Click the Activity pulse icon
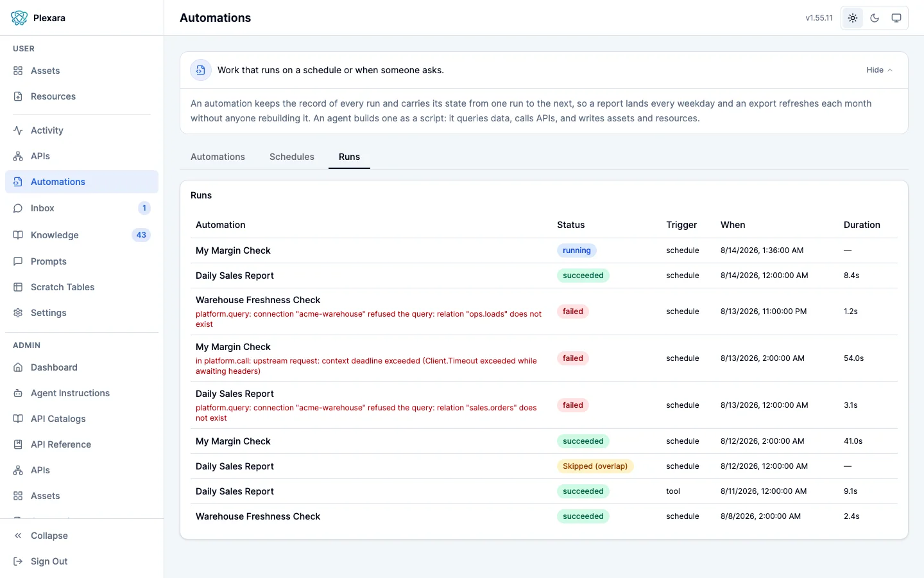 (18, 130)
